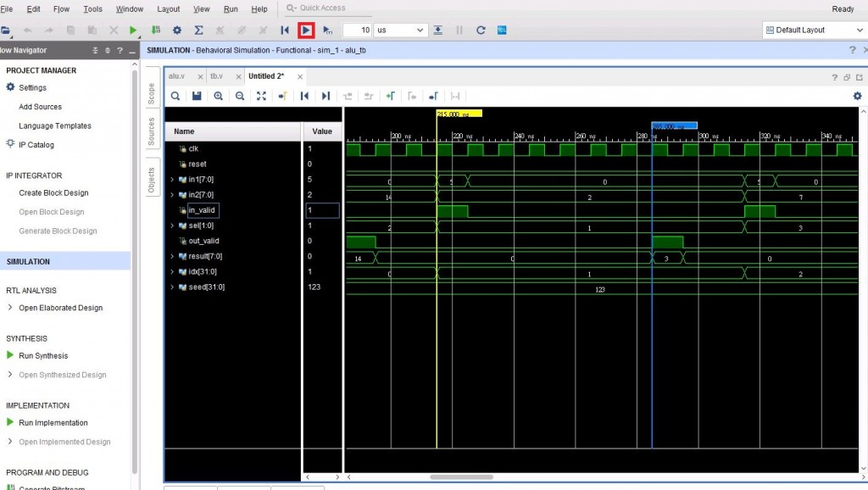Open the Scope side tab
The height and width of the screenshot is (490, 868).
coord(151,93)
